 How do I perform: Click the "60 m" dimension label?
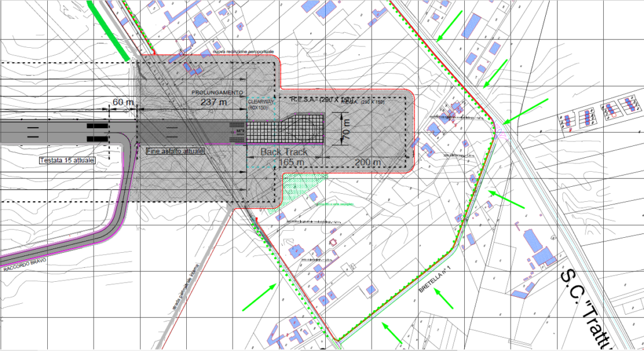(x=123, y=101)
